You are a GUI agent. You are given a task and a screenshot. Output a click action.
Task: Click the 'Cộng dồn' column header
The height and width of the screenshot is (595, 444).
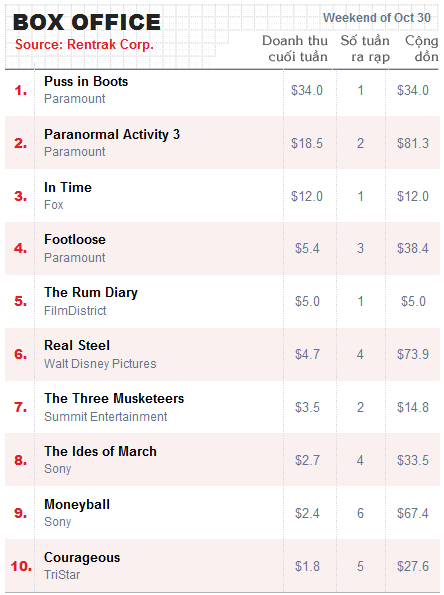pos(421,49)
